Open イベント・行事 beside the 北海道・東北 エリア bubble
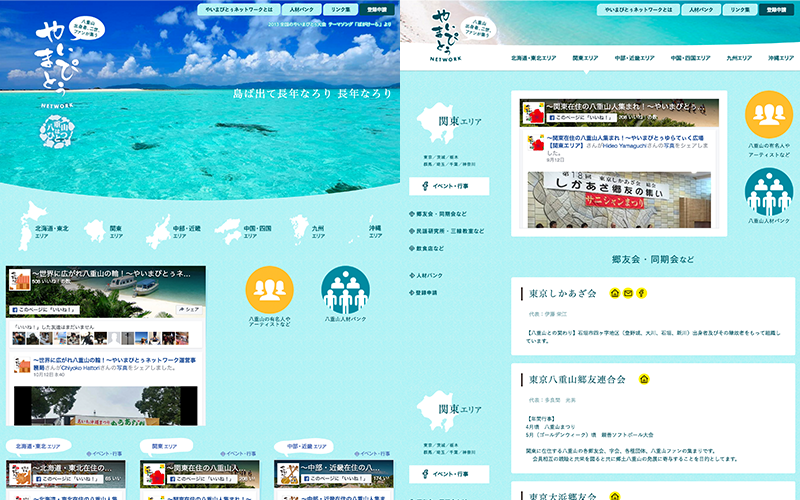Screen dimensions: 800x500 (x=105, y=454)
